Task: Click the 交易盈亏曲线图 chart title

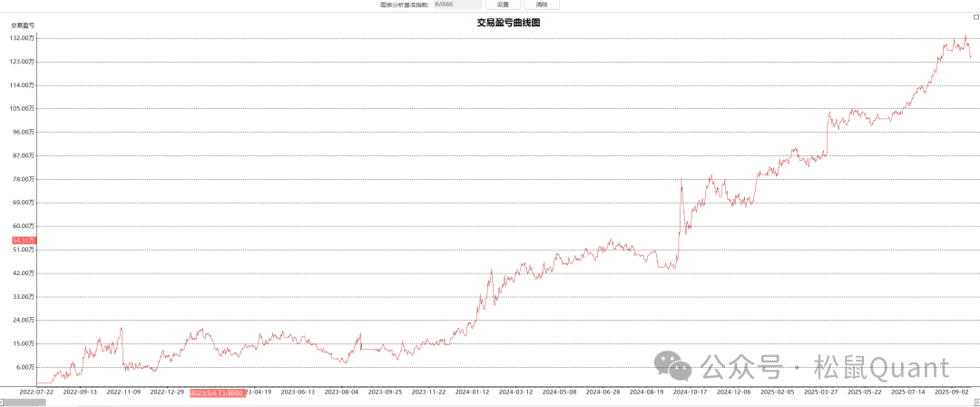Action: [x=508, y=23]
